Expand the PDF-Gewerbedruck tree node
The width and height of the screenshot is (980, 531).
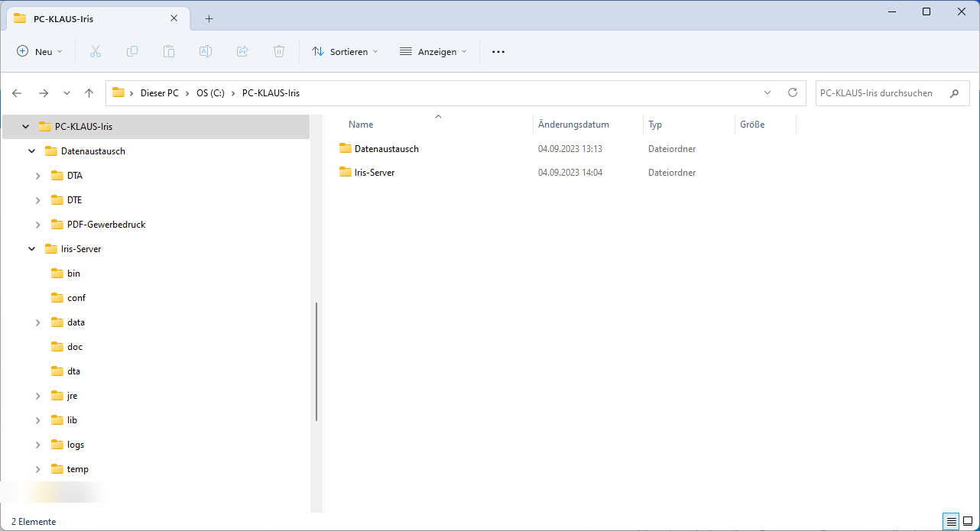tap(38, 225)
